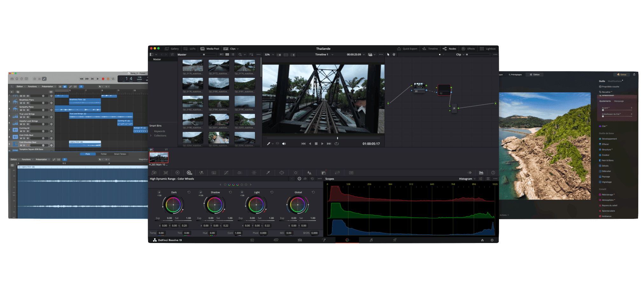Select the H.265 timeline clip thumbnail

click(x=159, y=158)
